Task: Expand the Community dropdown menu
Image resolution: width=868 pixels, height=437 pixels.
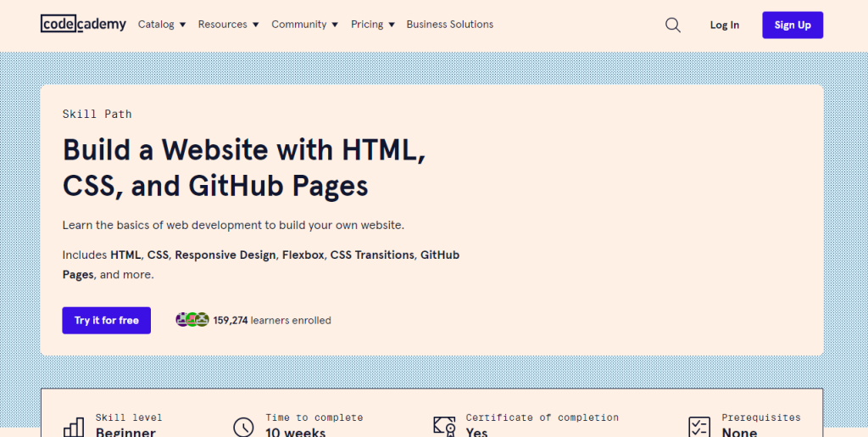Action: click(304, 25)
